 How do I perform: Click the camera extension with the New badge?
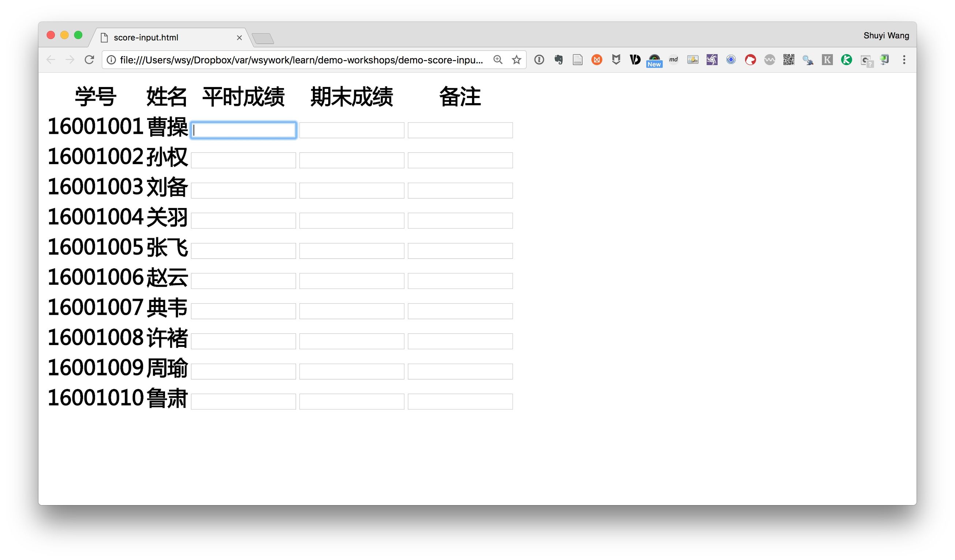pyautogui.click(x=655, y=59)
